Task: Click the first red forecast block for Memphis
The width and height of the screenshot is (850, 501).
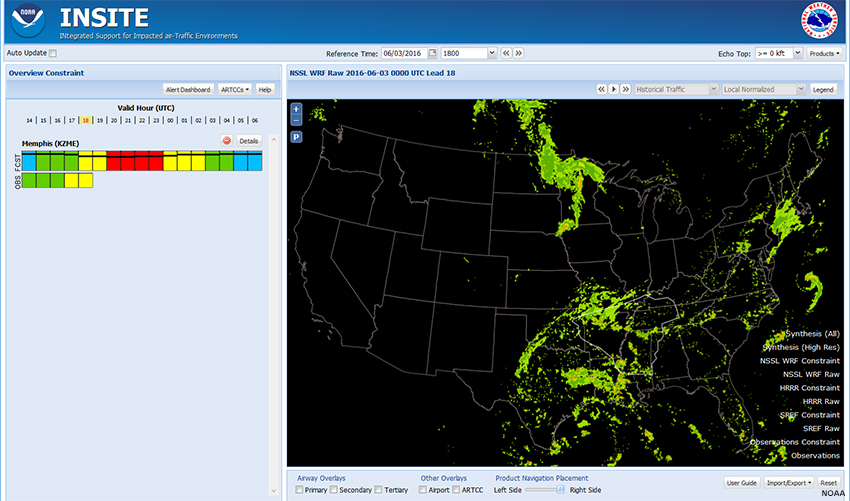Action: click(114, 161)
